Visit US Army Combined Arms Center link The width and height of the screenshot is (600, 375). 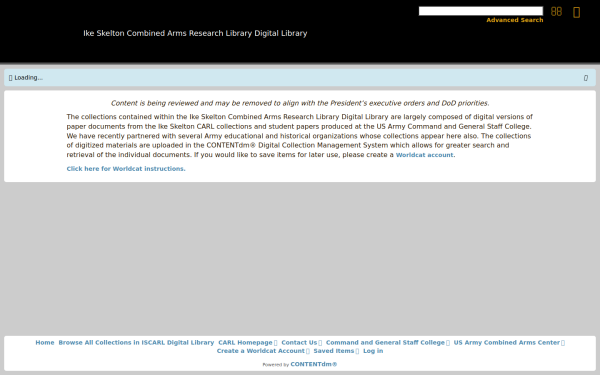coord(509,342)
